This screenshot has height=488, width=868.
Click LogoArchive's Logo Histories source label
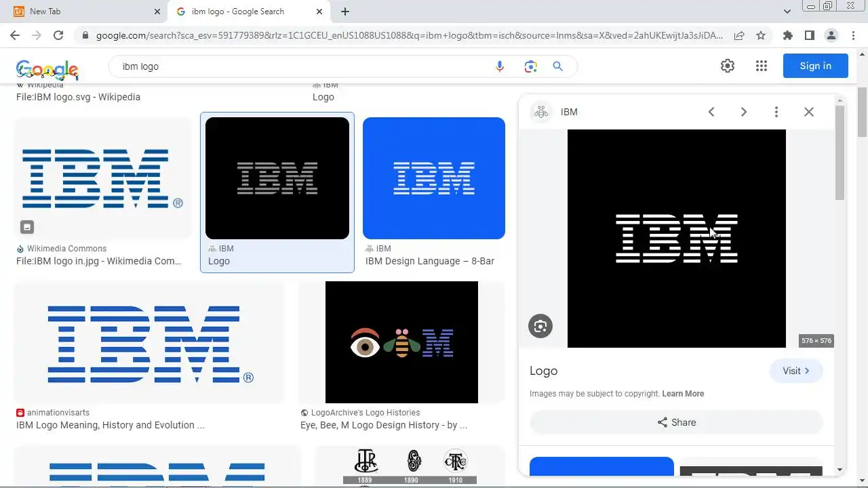pyautogui.click(x=366, y=413)
